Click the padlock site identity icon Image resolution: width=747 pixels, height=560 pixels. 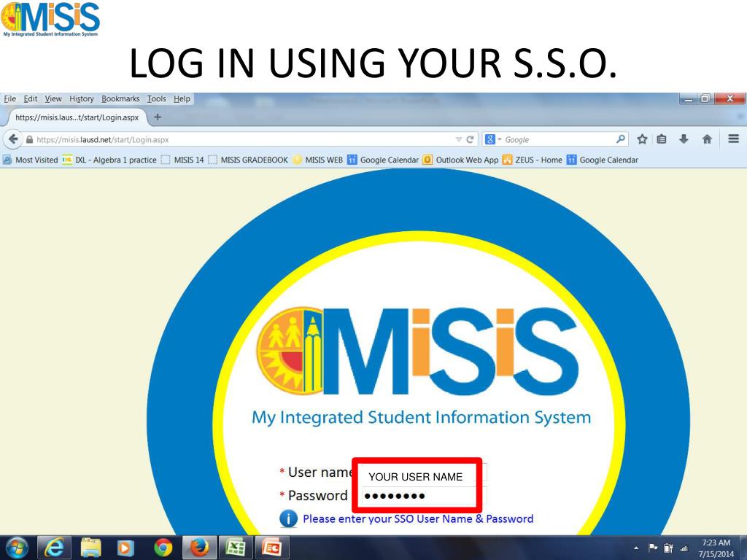pyautogui.click(x=29, y=139)
